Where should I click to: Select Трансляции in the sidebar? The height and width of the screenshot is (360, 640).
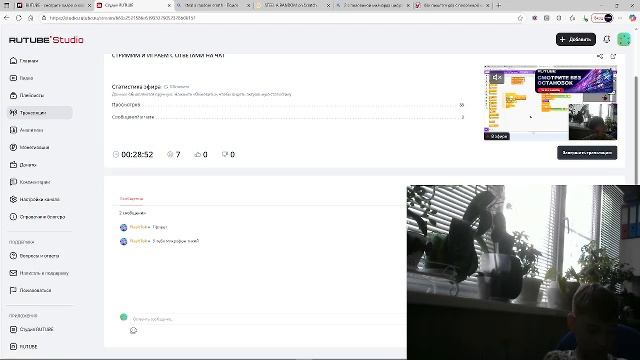(x=40, y=113)
